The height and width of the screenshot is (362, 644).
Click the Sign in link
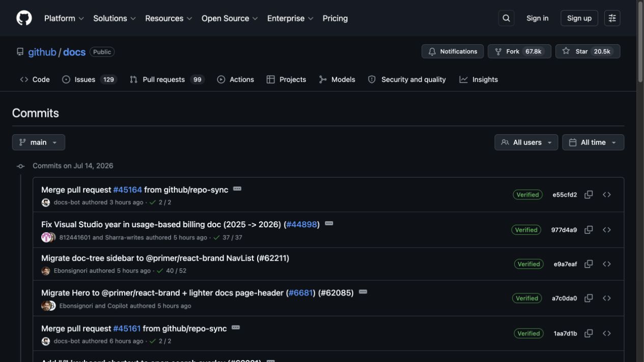[x=538, y=18]
